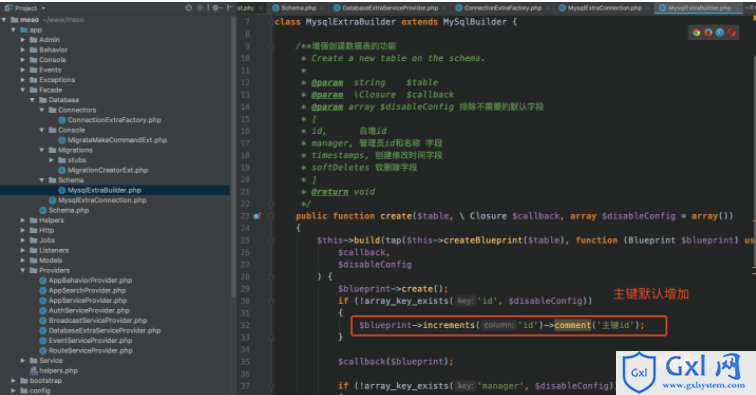
Task: Open AuthServiceProvider.php file
Action: pyautogui.click(x=89, y=311)
